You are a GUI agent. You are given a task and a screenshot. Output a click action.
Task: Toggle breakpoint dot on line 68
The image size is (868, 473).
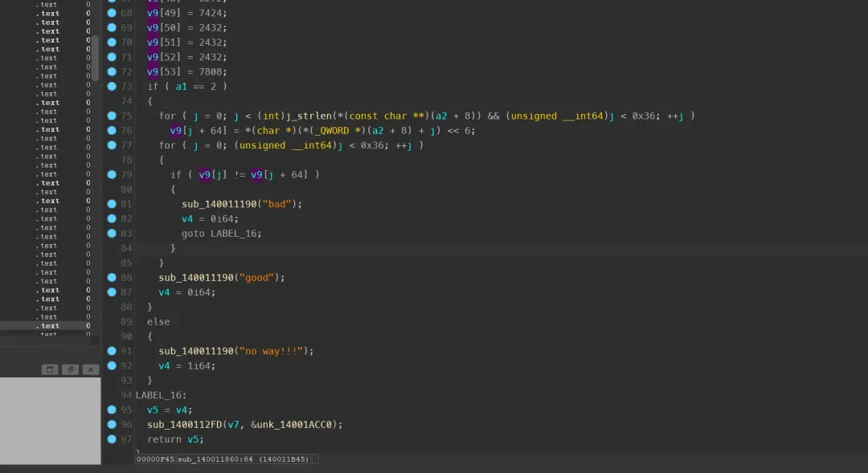(112, 13)
